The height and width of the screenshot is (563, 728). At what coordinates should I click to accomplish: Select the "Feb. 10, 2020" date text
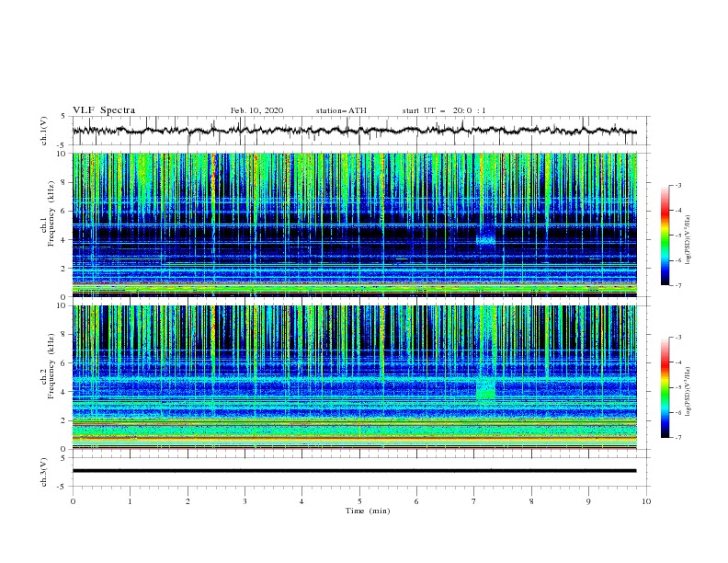[256, 110]
